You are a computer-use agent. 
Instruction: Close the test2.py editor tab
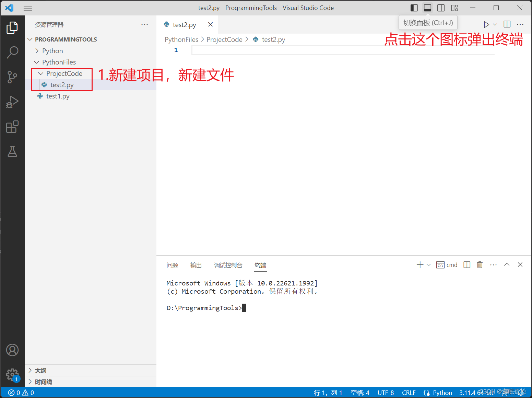click(210, 24)
